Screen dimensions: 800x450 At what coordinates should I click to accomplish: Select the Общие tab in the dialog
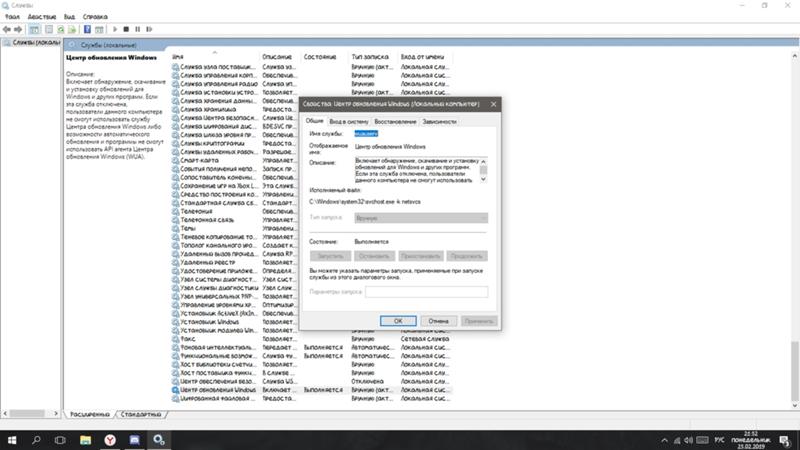point(314,121)
